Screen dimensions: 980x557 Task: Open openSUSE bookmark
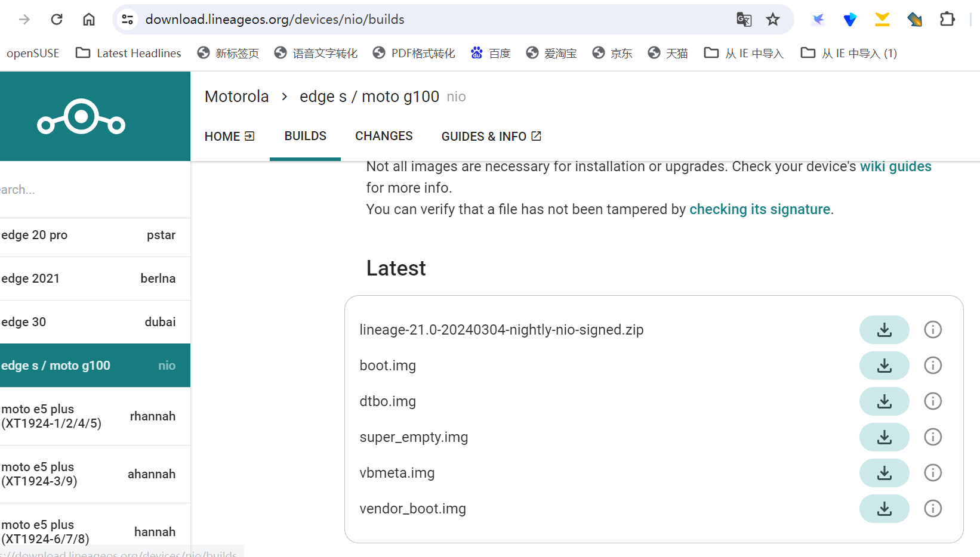coord(33,53)
